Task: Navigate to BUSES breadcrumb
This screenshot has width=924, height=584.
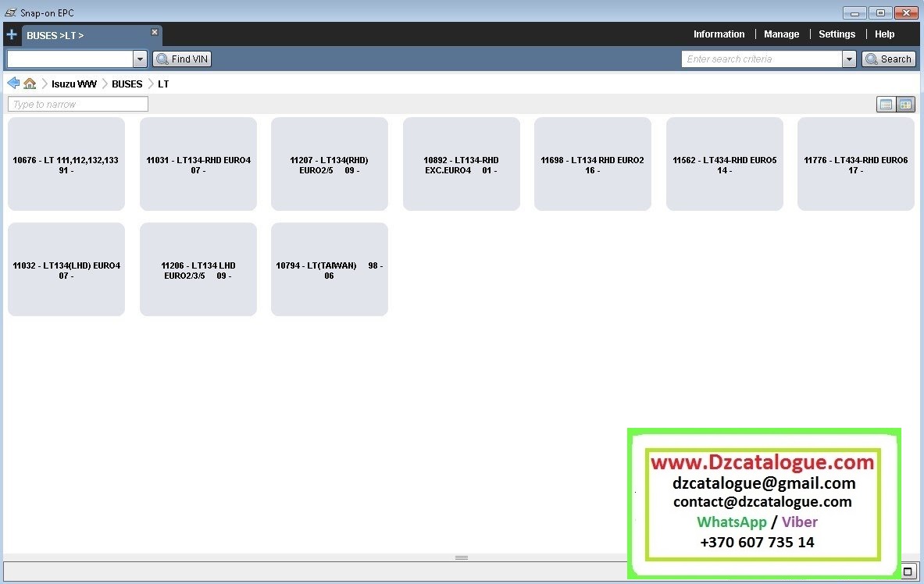Action: pyautogui.click(x=127, y=84)
